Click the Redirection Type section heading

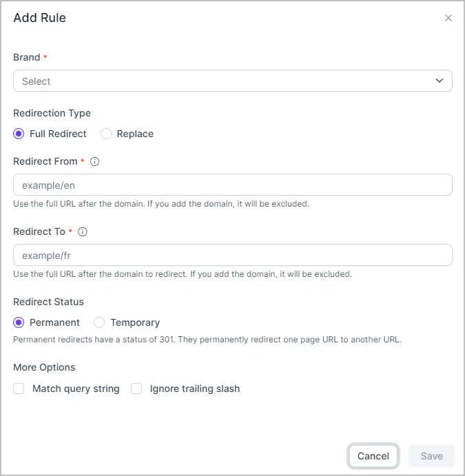pyautogui.click(x=52, y=113)
